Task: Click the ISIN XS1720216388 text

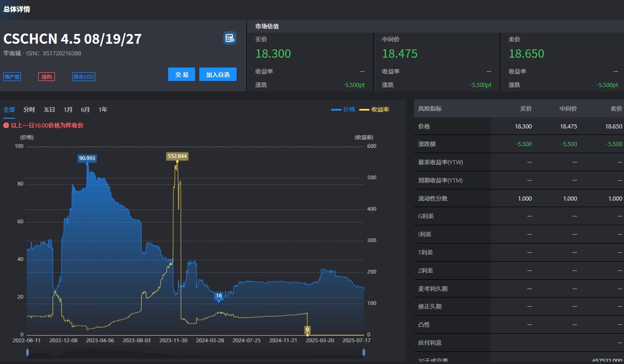Action: (x=62, y=53)
